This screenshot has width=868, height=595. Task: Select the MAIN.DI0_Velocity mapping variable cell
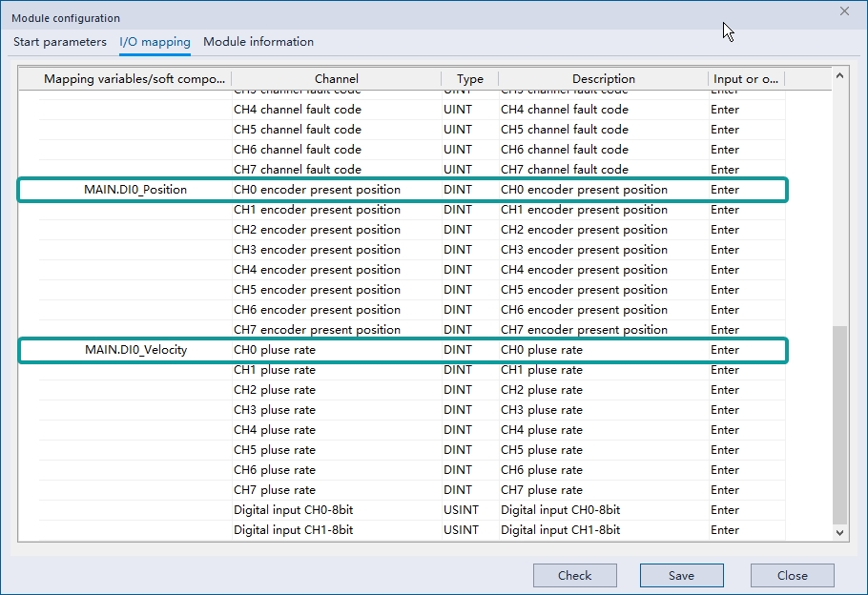[x=135, y=350]
